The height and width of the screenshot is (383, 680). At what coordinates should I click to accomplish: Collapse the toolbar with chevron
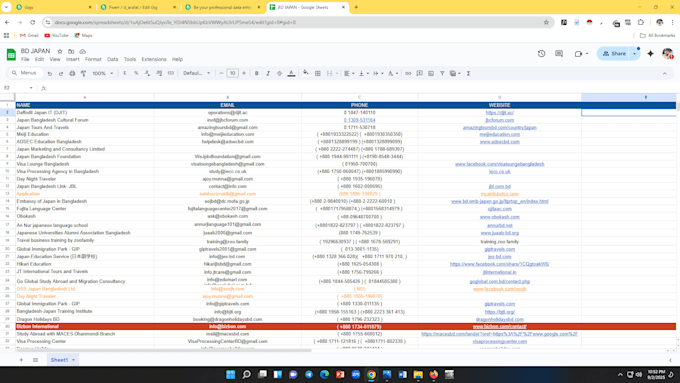pos(664,73)
